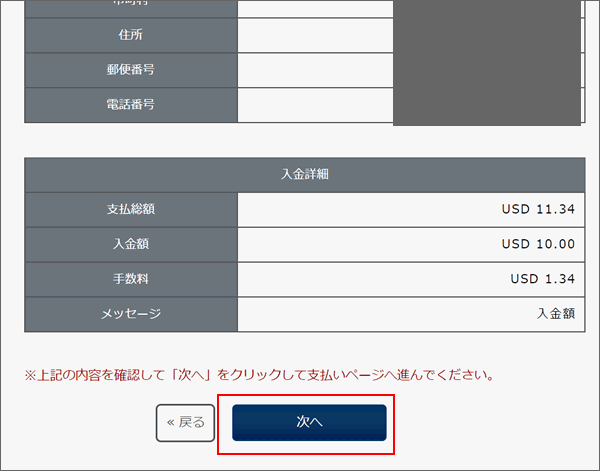Click the 入金額 row label
600x471 pixels.
click(131, 244)
